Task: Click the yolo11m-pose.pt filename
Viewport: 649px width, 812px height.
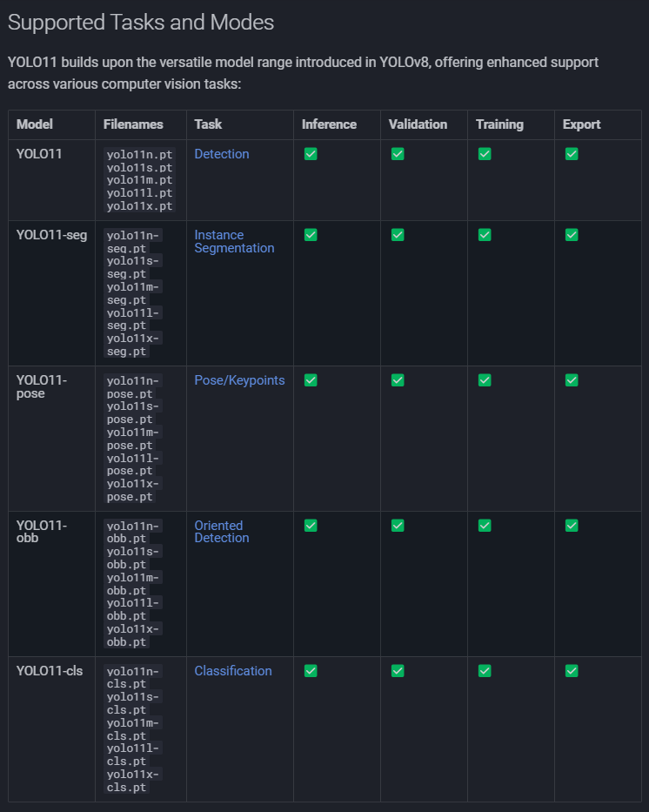Action: (x=133, y=439)
